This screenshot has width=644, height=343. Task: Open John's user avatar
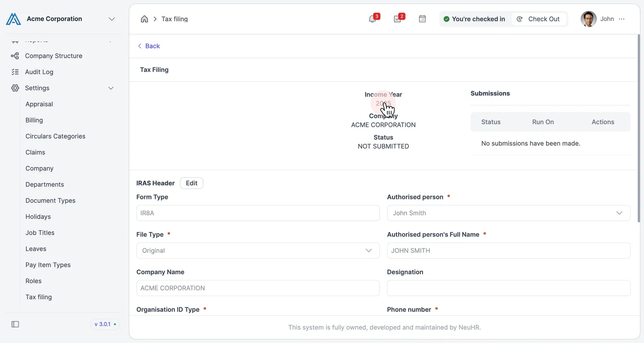click(589, 19)
